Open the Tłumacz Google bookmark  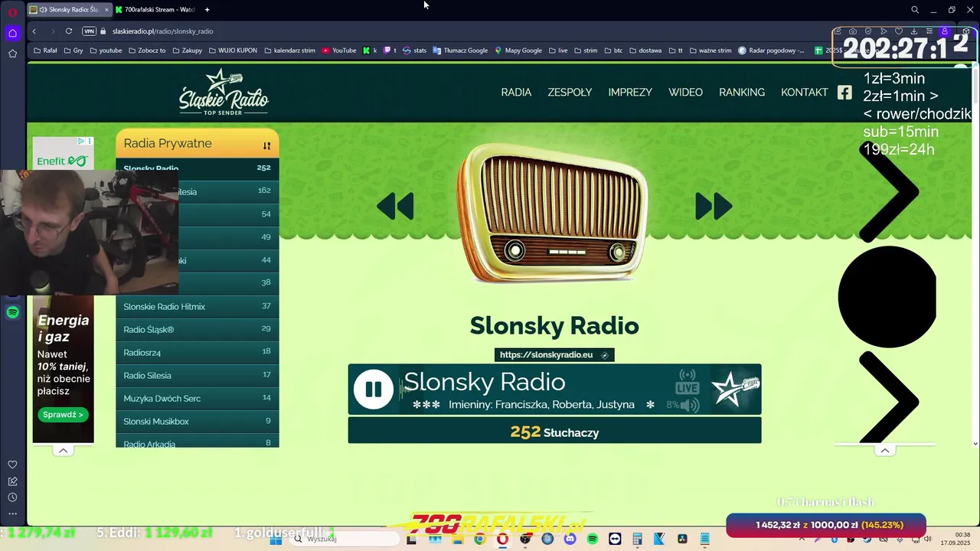click(460, 51)
